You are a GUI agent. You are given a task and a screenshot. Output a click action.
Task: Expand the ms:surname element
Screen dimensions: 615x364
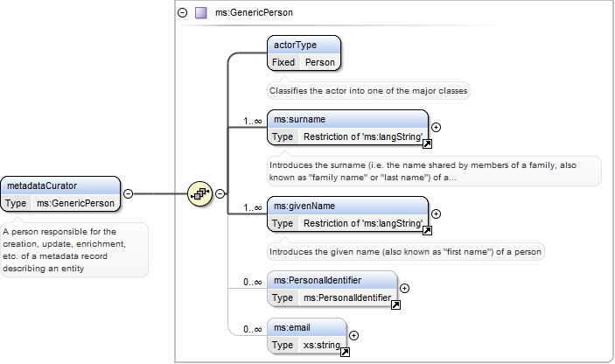pyautogui.click(x=436, y=127)
